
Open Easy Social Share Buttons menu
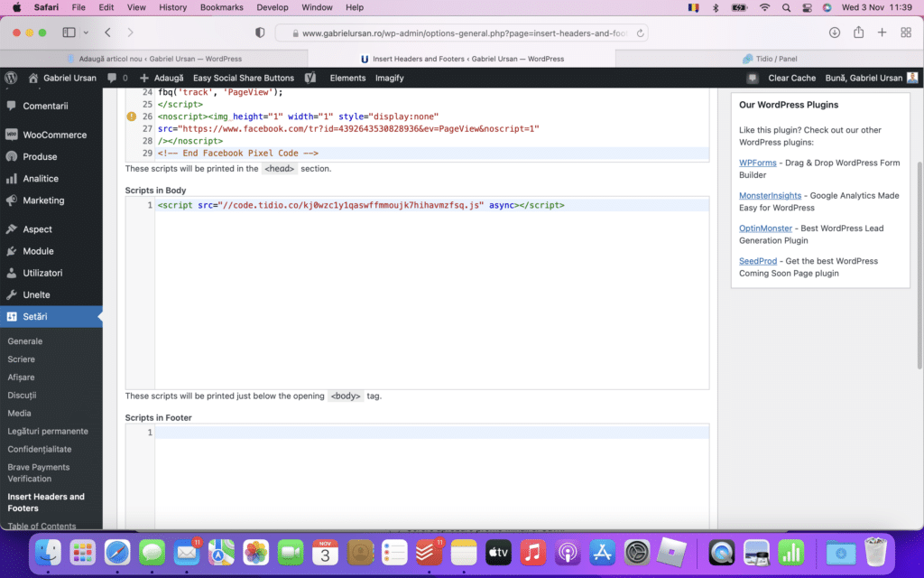244,78
